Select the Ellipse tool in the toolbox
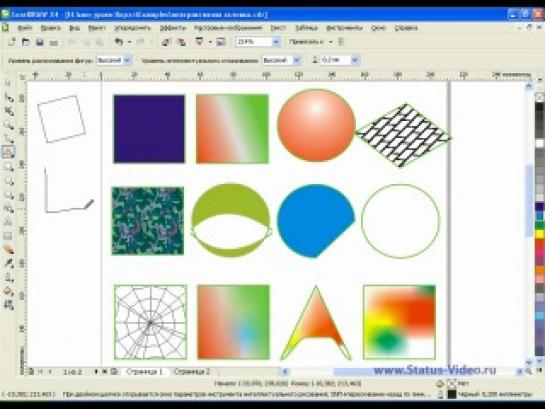The height and width of the screenshot is (409, 545). [9, 181]
